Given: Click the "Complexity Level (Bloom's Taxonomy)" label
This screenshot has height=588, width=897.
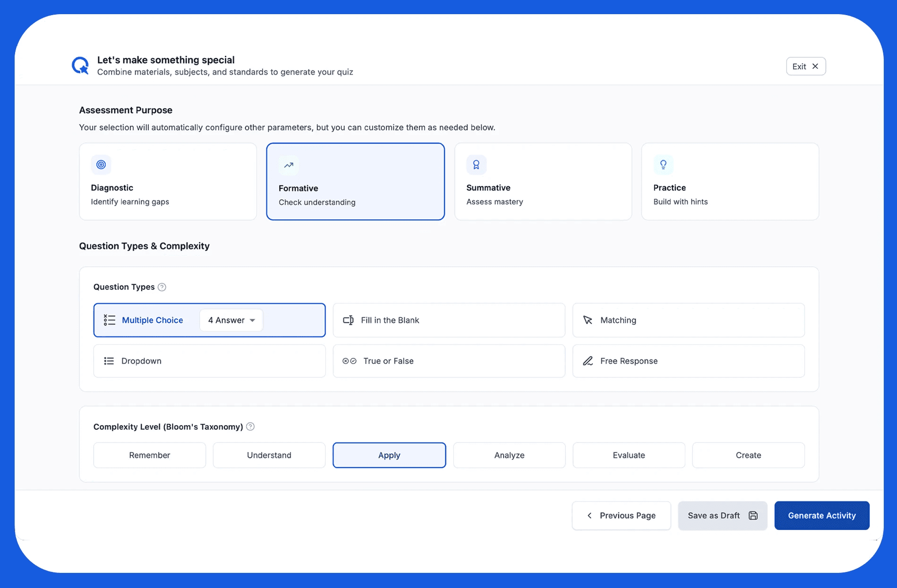Looking at the screenshot, I should (168, 427).
